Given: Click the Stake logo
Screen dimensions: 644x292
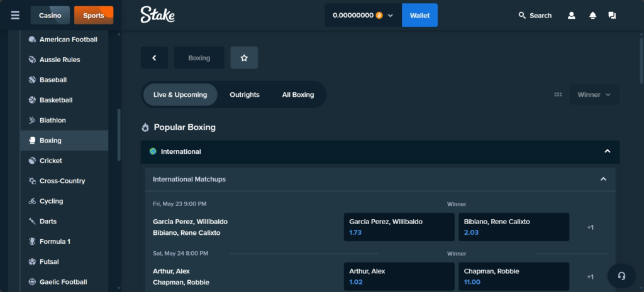Looking at the screenshot, I should (158, 15).
